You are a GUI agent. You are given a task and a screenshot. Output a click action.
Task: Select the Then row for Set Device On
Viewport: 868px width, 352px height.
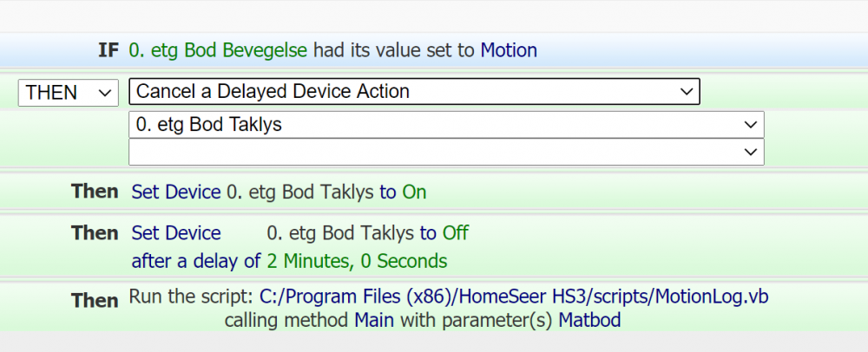[x=95, y=191]
